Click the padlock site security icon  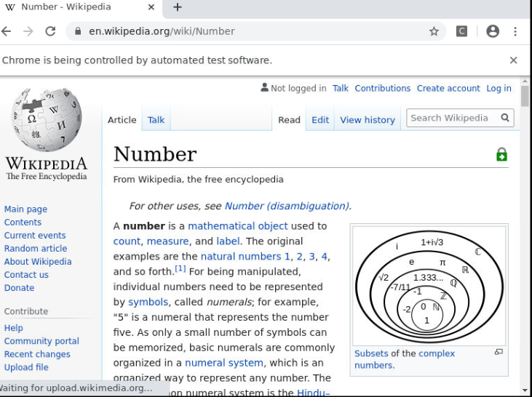(78, 31)
